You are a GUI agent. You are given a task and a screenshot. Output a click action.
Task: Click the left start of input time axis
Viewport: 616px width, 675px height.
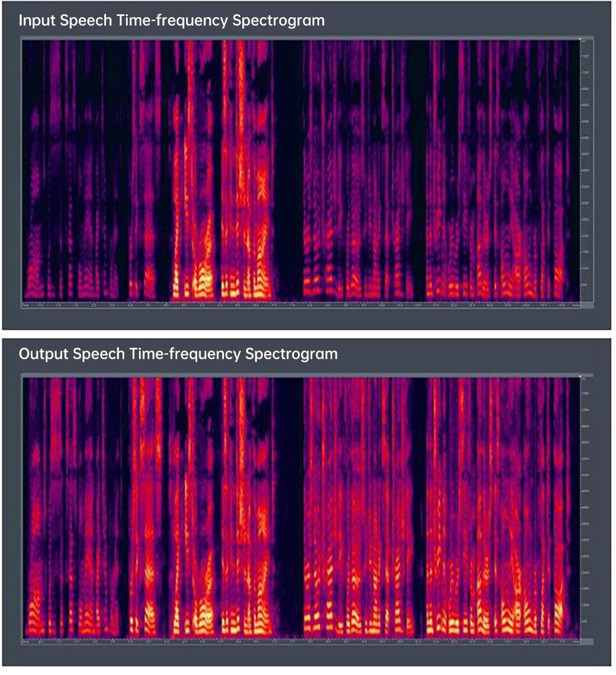pyautogui.click(x=25, y=304)
